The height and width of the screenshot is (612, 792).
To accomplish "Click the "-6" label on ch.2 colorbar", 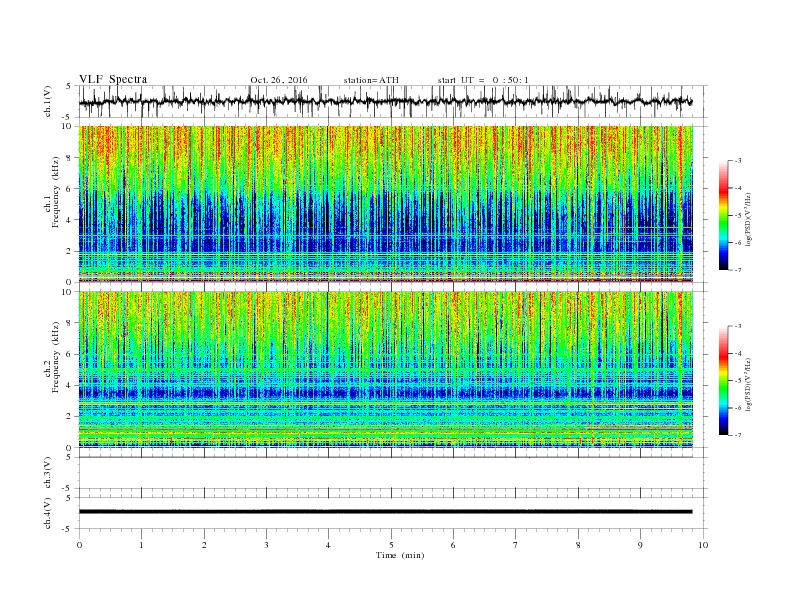I will pos(738,408).
